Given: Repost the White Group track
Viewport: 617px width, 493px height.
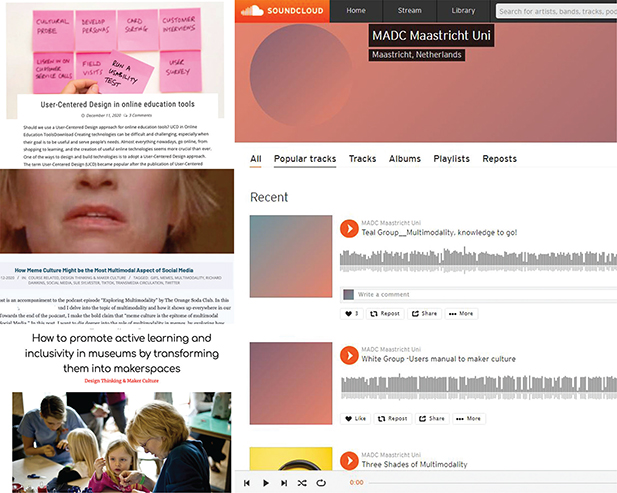Looking at the screenshot, I should [392, 419].
